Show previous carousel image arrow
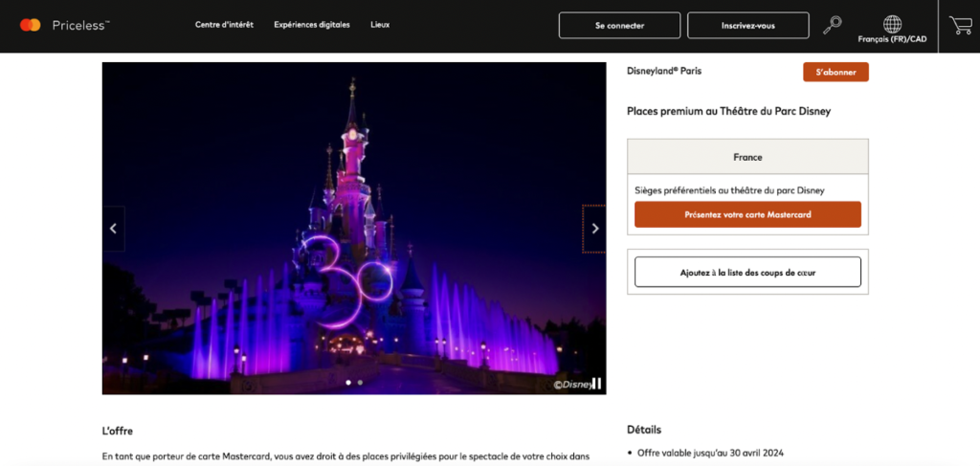This screenshot has width=980, height=466. (113, 229)
